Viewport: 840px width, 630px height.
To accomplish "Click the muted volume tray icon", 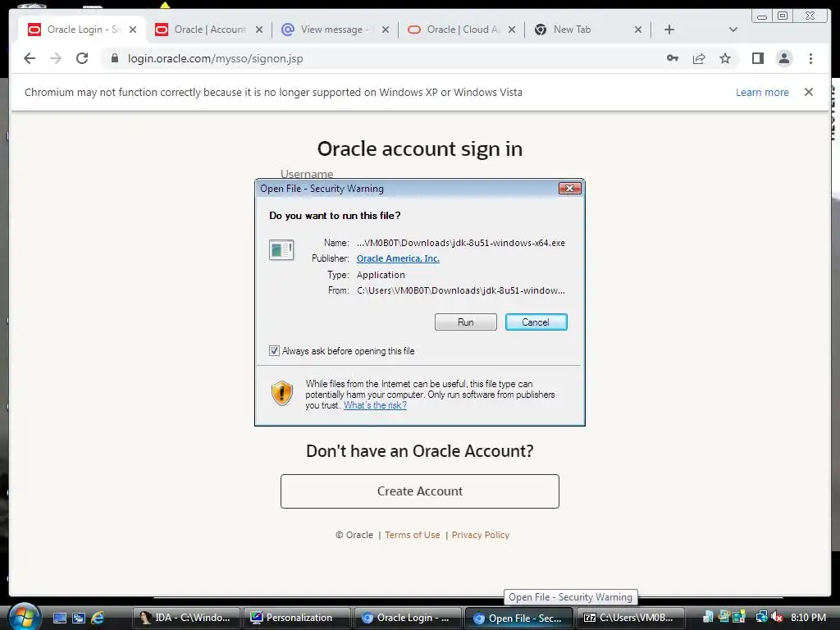I will [778, 618].
